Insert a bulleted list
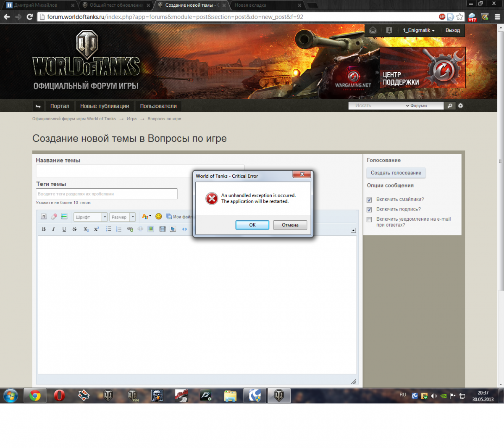504x448 pixels. 108,229
